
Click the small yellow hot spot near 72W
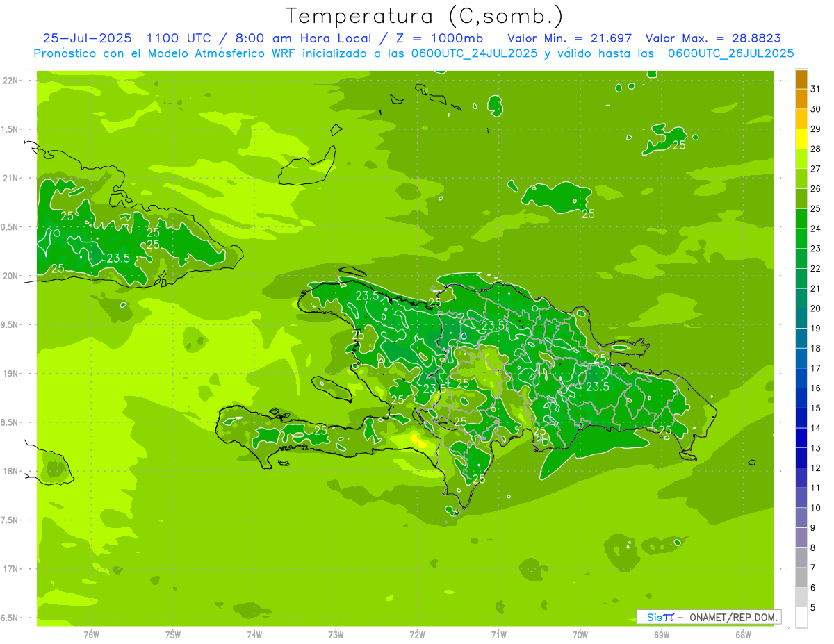tap(418, 439)
